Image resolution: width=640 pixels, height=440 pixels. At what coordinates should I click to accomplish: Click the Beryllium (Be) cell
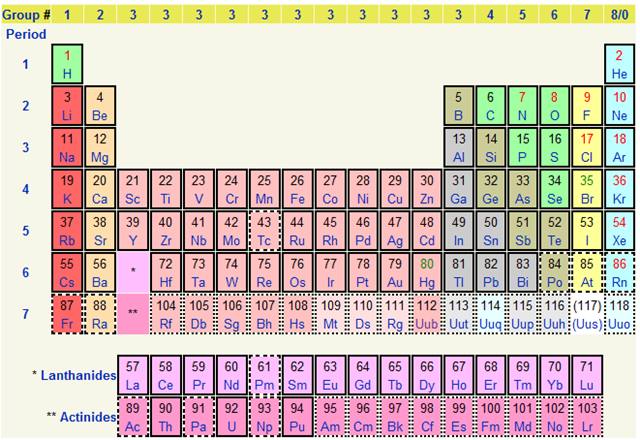click(100, 106)
